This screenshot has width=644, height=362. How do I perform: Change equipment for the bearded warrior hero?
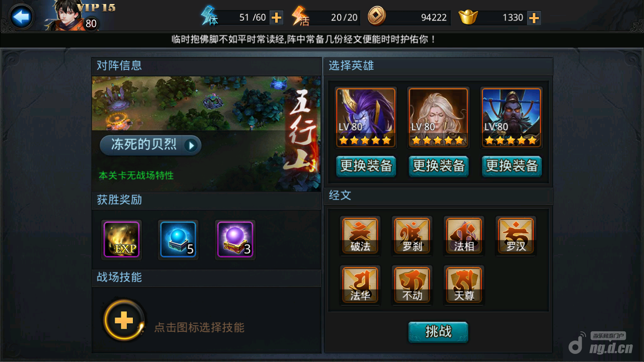tap(512, 166)
